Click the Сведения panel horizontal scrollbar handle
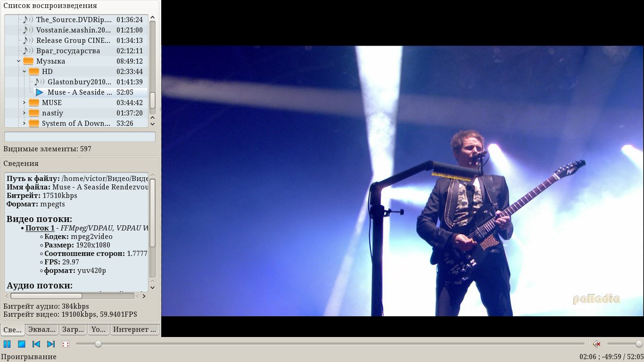This screenshot has width=644, height=362. 46,296
